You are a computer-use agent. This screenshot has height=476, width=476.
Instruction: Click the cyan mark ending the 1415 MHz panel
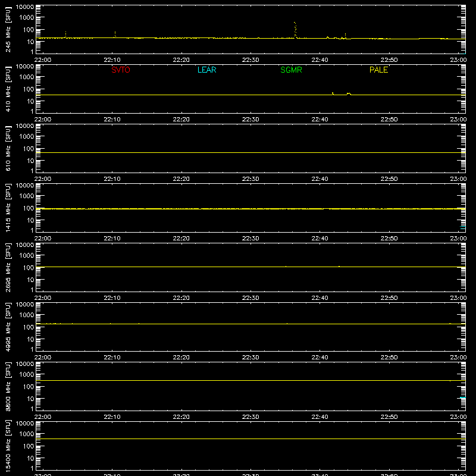pos(463,227)
